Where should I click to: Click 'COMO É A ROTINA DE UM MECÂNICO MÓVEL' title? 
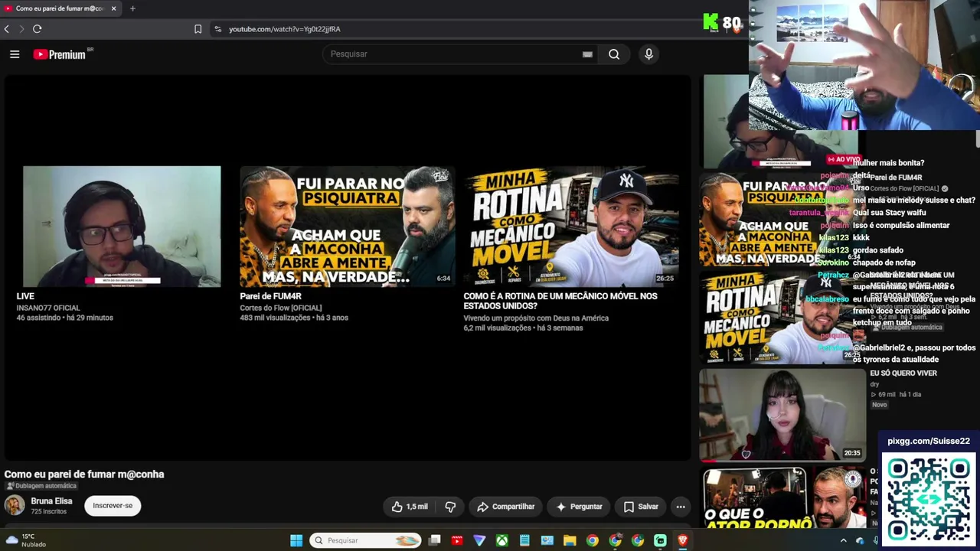coord(560,301)
